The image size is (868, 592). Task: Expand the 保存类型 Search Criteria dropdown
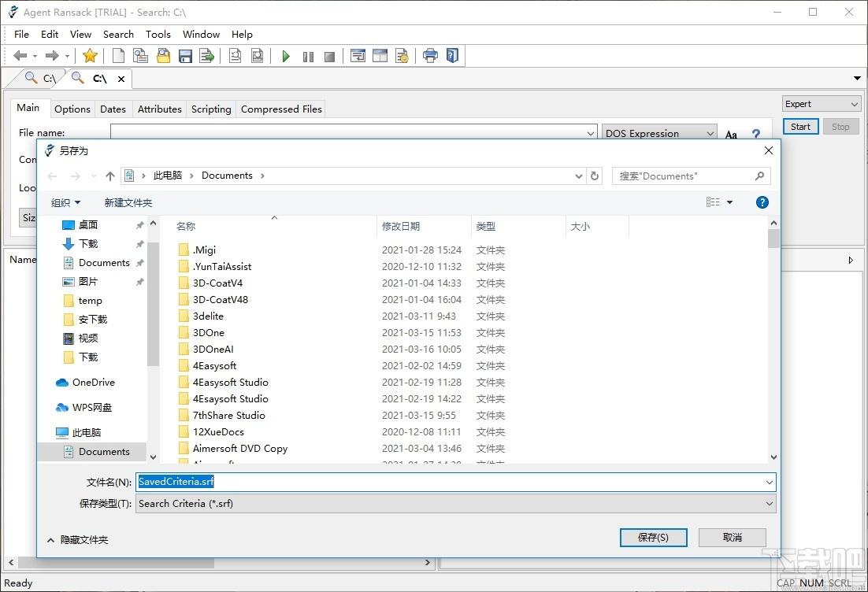[x=769, y=504]
